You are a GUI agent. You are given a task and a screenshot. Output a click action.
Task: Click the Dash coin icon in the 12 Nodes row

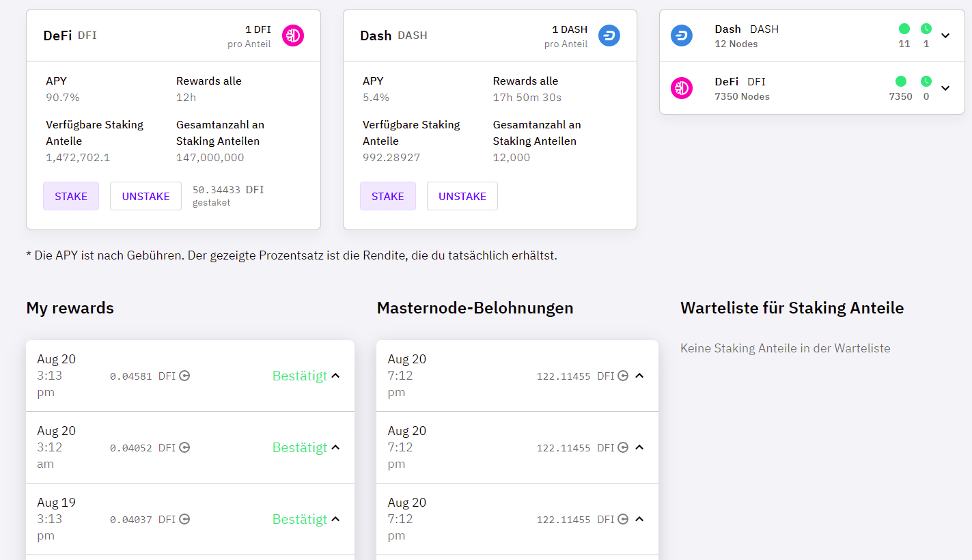(682, 36)
